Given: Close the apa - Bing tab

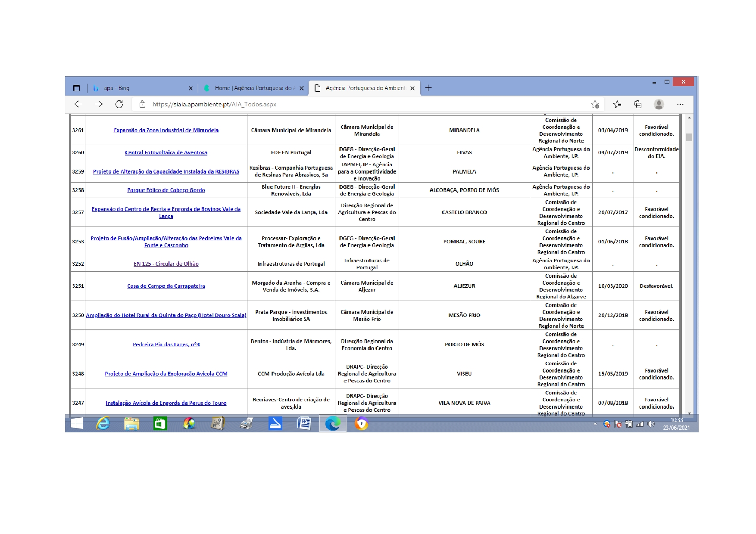Looking at the screenshot, I should point(191,88).
